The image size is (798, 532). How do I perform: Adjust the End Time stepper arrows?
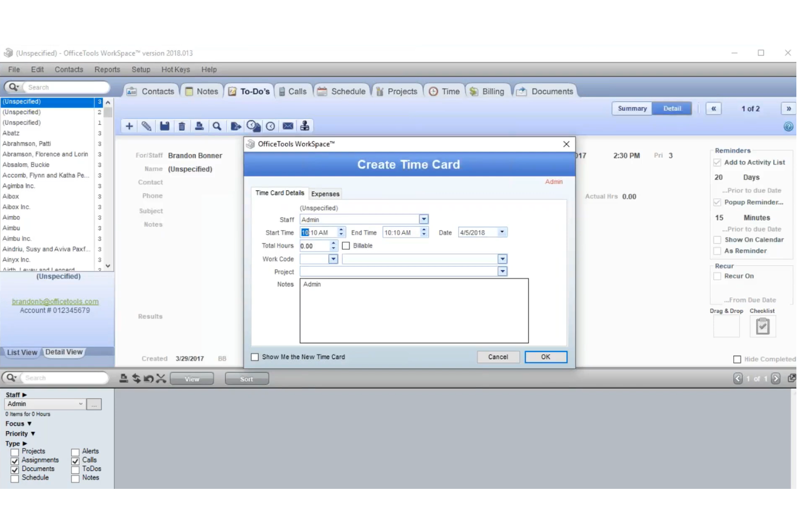424,232
